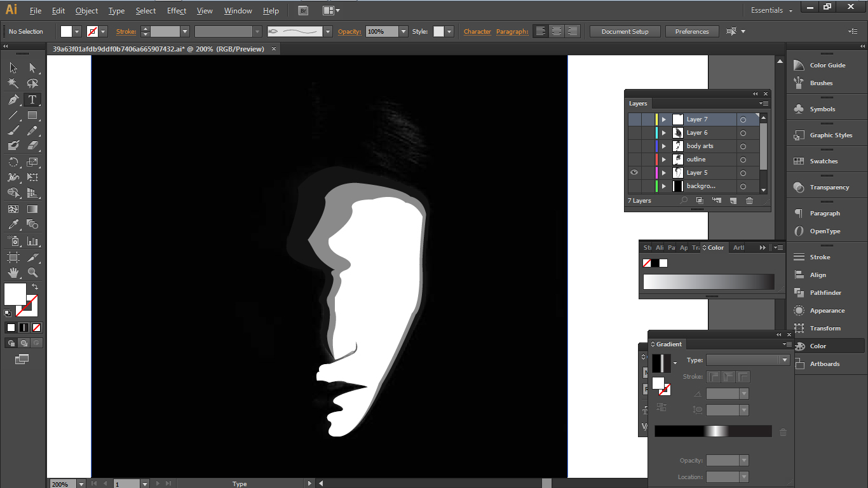The height and width of the screenshot is (488, 868).
Task: Open the Object menu
Action: (x=86, y=11)
